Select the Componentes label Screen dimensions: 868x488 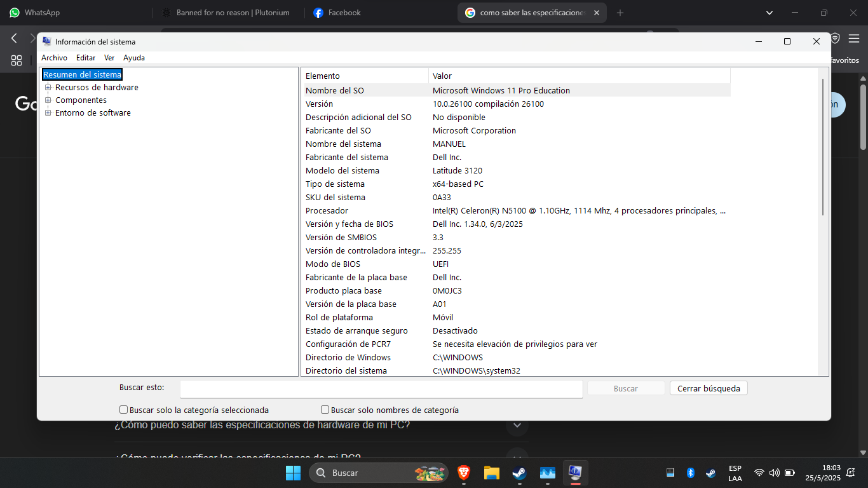tap(81, 100)
